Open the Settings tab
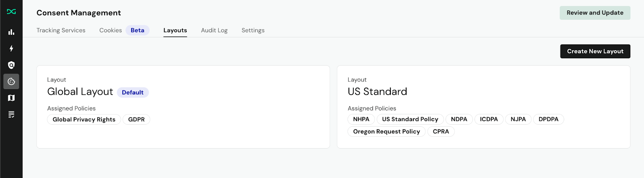 point(253,31)
